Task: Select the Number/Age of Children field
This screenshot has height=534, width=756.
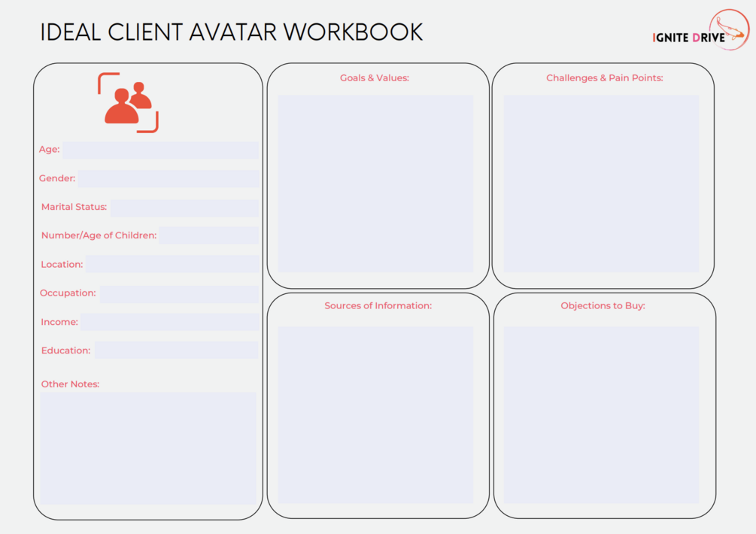Action: point(209,235)
